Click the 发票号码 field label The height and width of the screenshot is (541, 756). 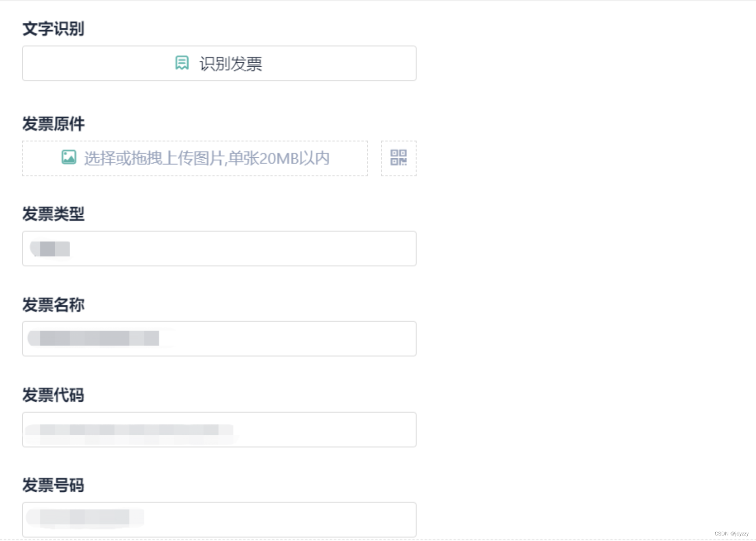click(53, 485)
